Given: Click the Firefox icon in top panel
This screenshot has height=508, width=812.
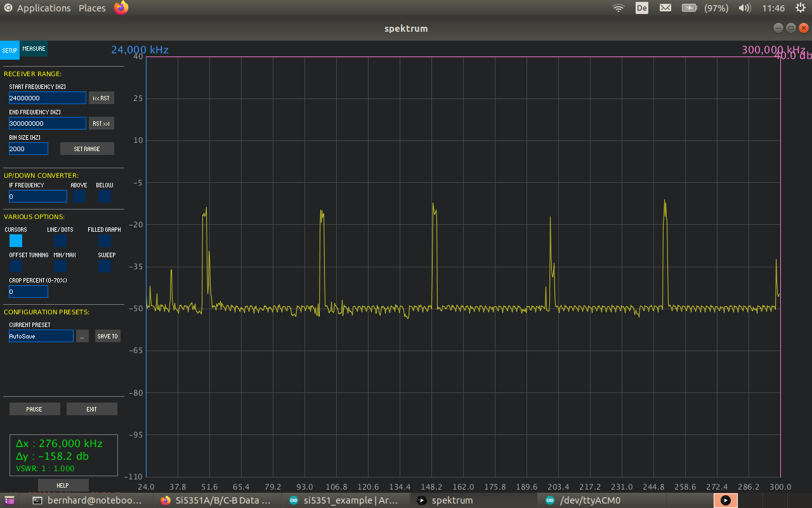Looking at the screenshot, I should click(x=121, y=8).
